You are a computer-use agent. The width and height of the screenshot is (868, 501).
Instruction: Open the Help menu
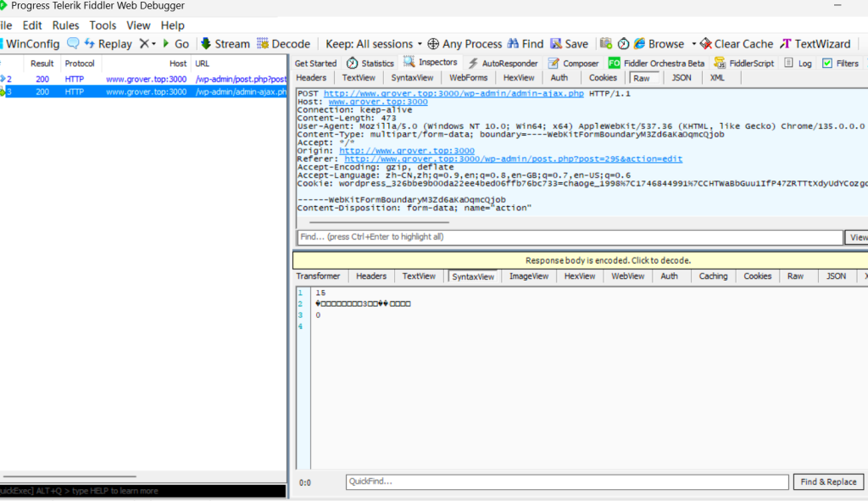pos(173,25)
